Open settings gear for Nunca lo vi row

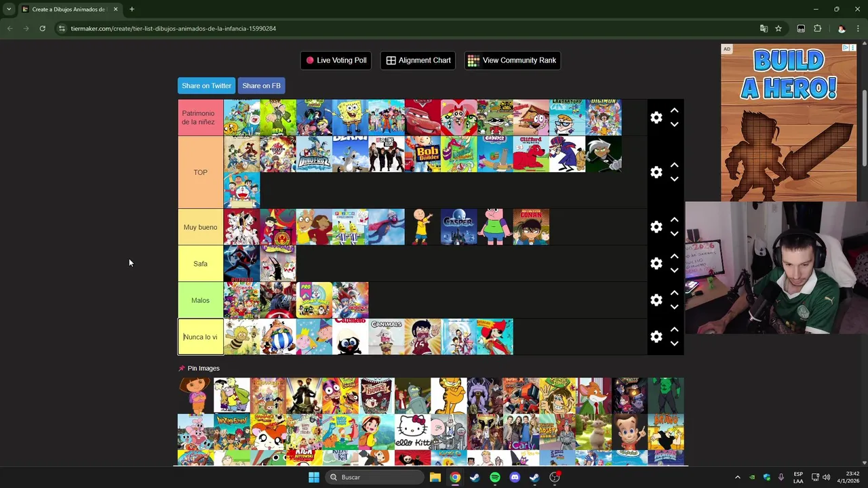coord(656,337)
